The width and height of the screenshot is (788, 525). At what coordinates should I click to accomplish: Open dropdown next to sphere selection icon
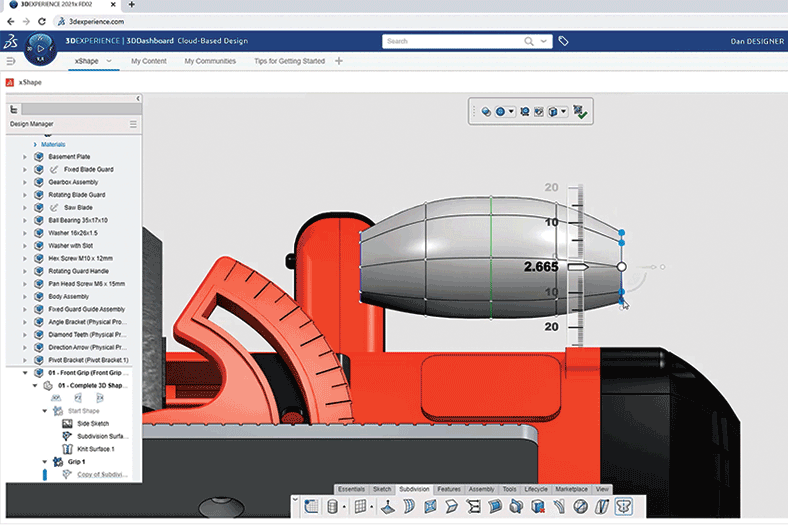coord(511,112)
